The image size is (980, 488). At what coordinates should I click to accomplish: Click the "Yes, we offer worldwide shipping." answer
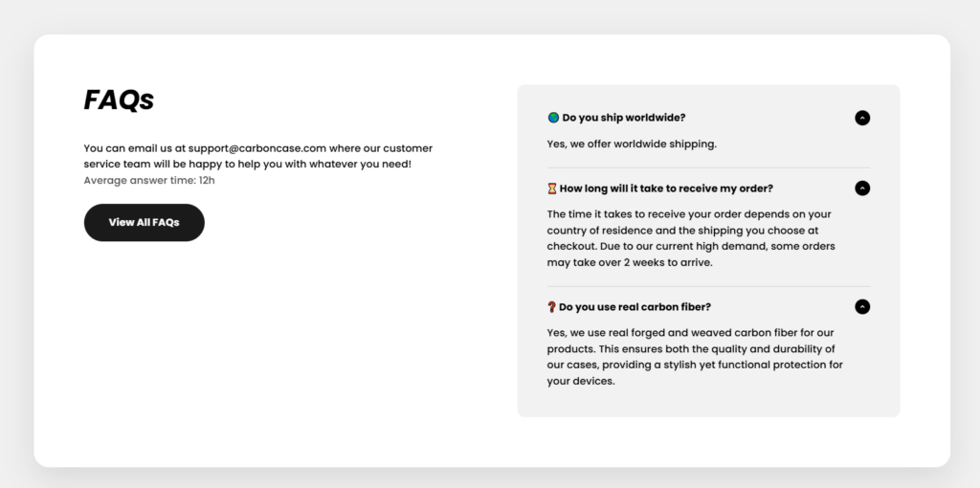(632, 144)
